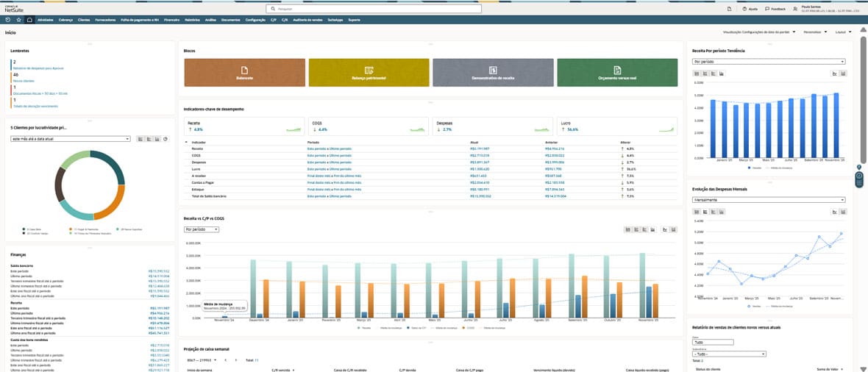868x372 pixels.
Task: Open the Financeiro menu
Action: (172, 20)
